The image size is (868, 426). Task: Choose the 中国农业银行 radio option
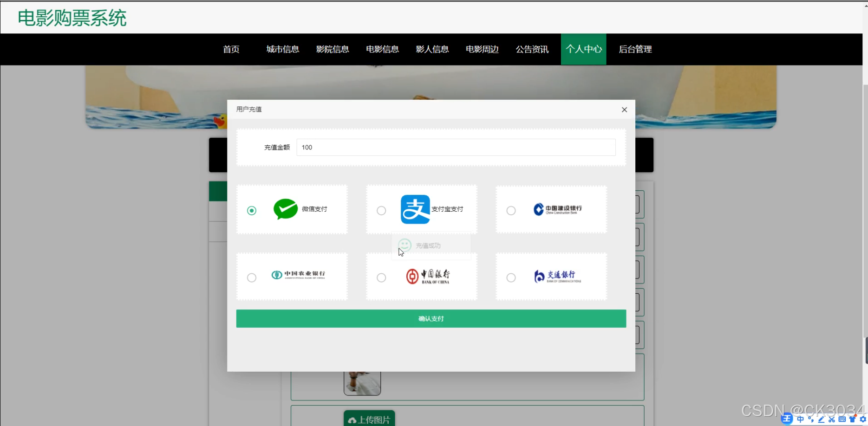[252, 278]
